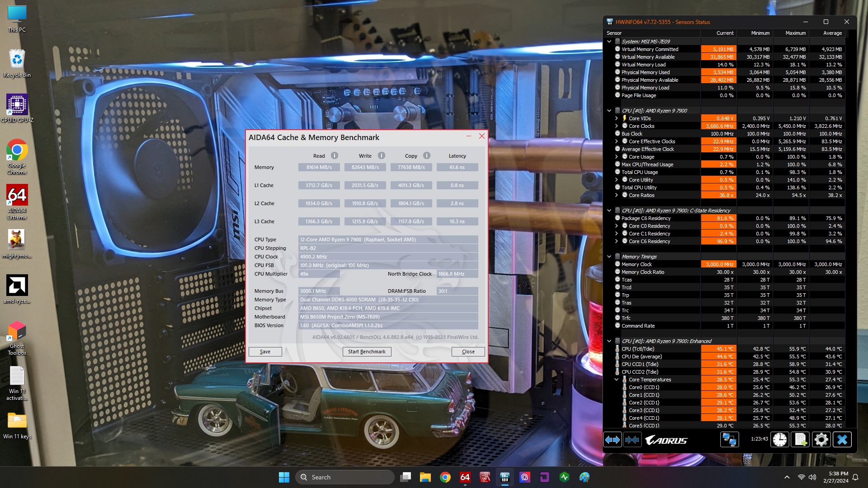Expand the Core VIDs row
The height and width of the screenshot is (488, 868).
point(617,118)
